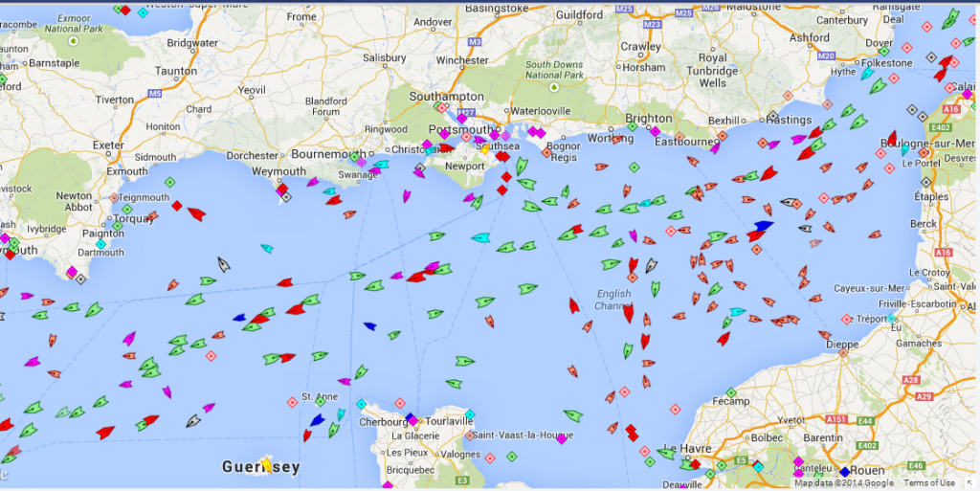Click the large red ship below English Channel label

click(x=628, y=312)
